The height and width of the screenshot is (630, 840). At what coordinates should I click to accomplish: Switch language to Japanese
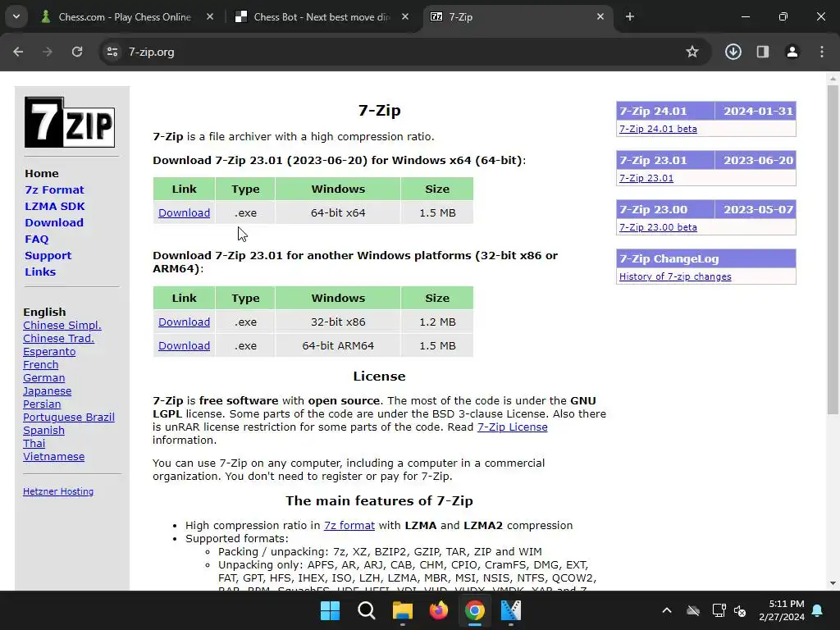pyautogui.click(x=47, y=391)
